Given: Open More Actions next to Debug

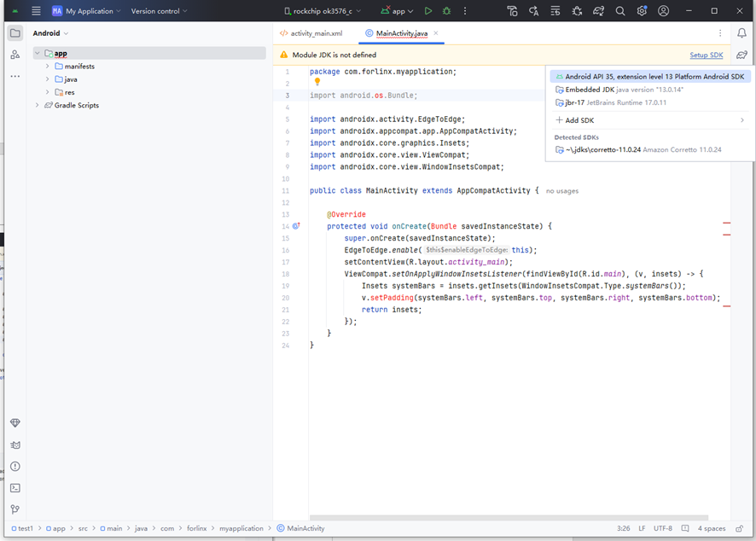Looking at the screenshot, I should coord(465,11).
